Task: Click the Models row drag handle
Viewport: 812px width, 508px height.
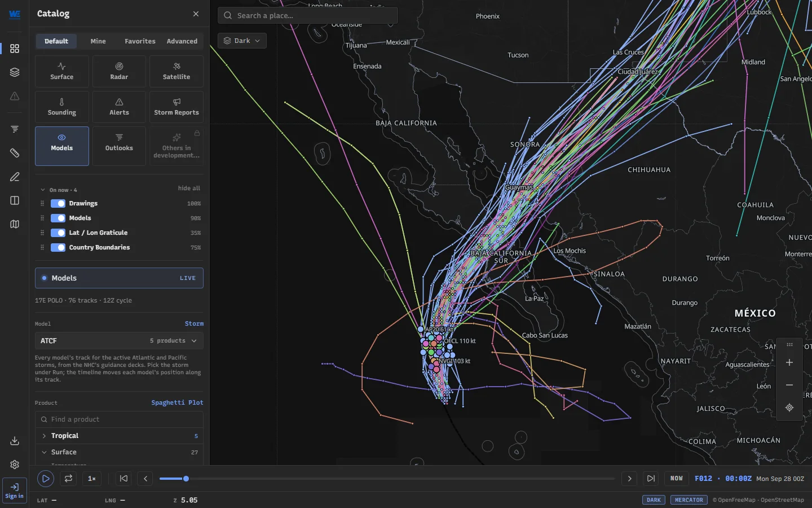Action: (42, 218)
